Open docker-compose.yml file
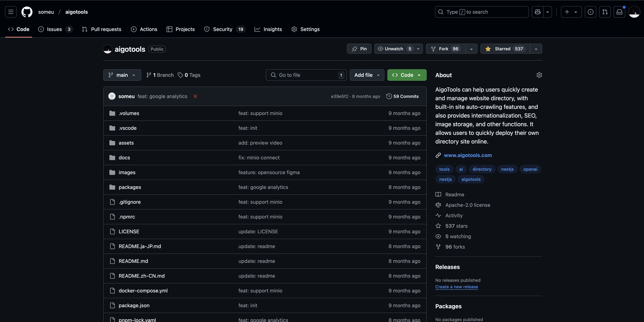Viewport: 644px width, 322px height. tap(143, 291)
